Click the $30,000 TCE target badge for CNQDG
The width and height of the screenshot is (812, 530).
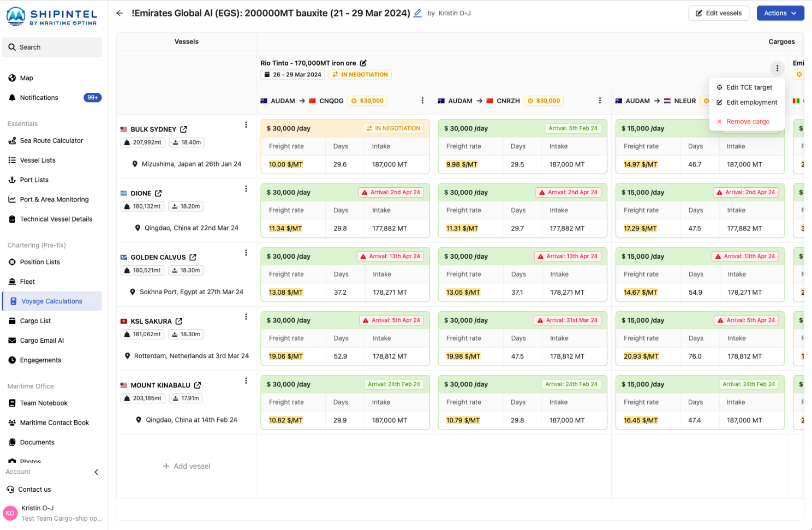click(367, 101)
